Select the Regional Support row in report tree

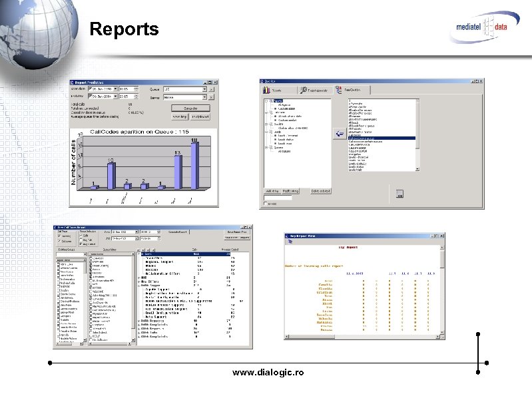click(159, 262)
